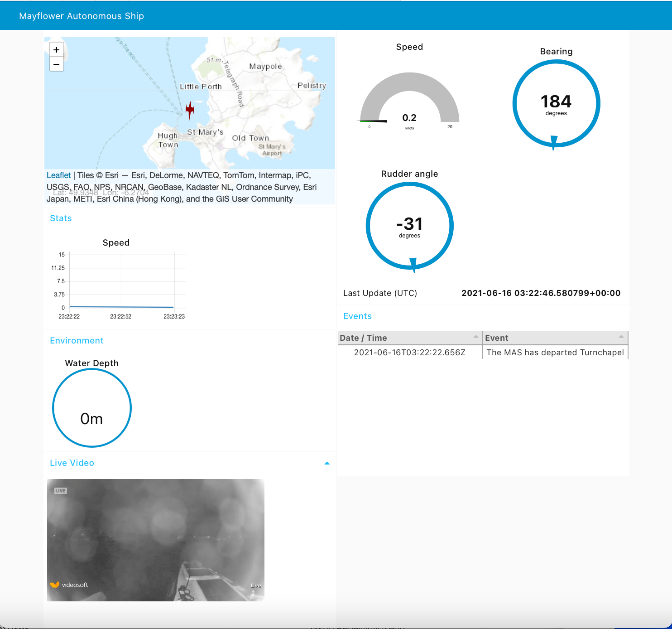Screen dimensions: 672x629
Task: Click the Bearing compass dial
Action: point(556,103)
